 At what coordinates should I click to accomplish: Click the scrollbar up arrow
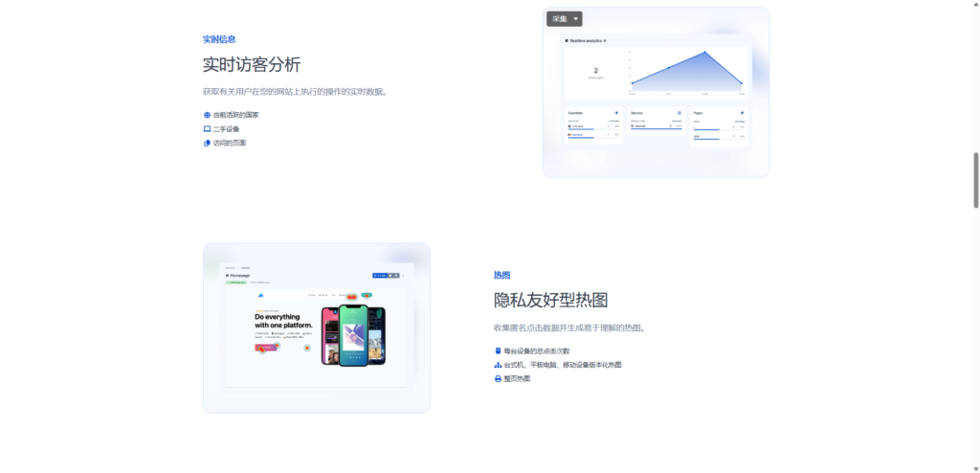pos(975,4)
